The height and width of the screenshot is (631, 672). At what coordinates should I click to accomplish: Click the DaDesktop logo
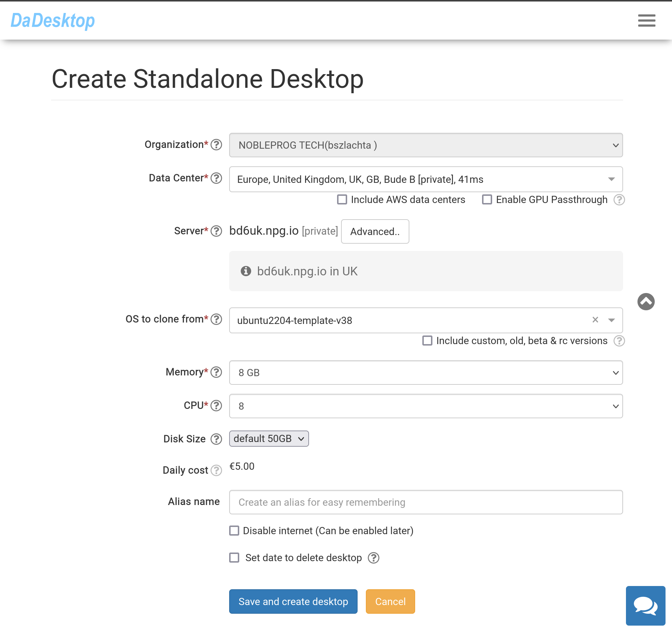point(53,21)
